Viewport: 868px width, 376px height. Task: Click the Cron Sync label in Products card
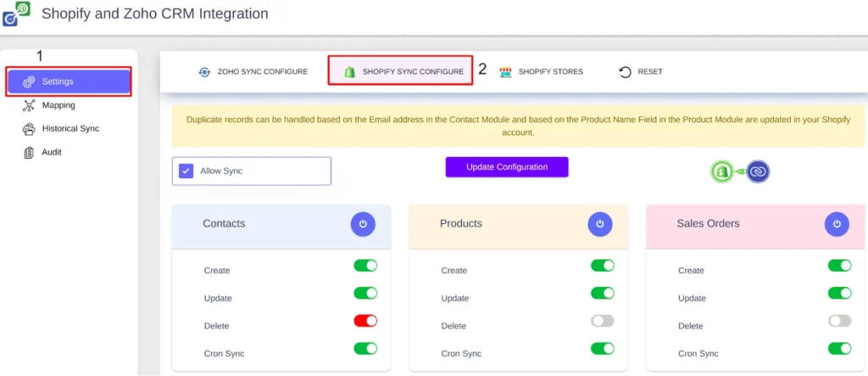[461, 354]
